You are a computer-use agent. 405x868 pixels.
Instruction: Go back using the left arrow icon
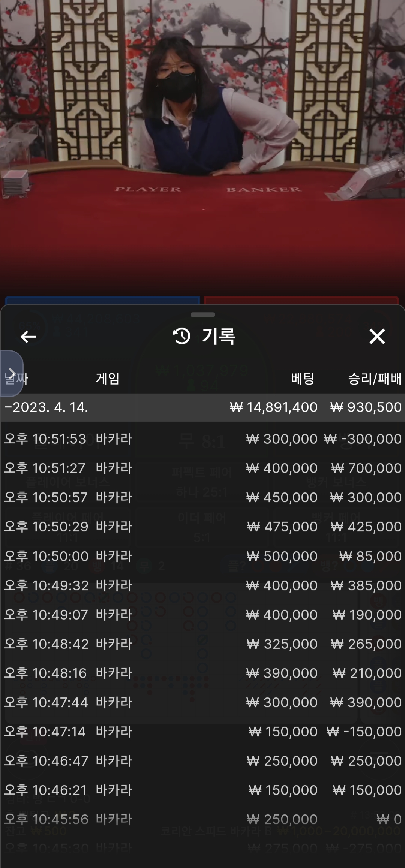[x=28, y=337]
